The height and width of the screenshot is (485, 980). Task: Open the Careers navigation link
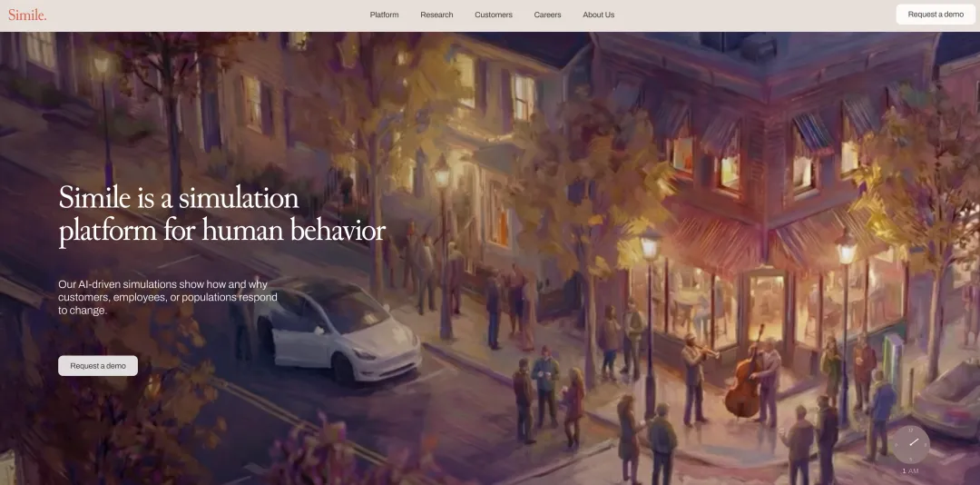[x=547, y=15]
